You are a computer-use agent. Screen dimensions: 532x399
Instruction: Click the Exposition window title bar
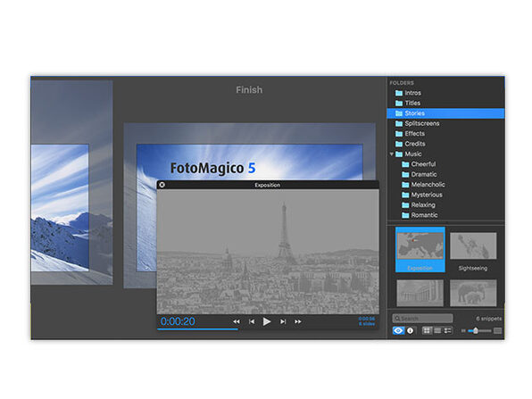click(x=268, y=185)
